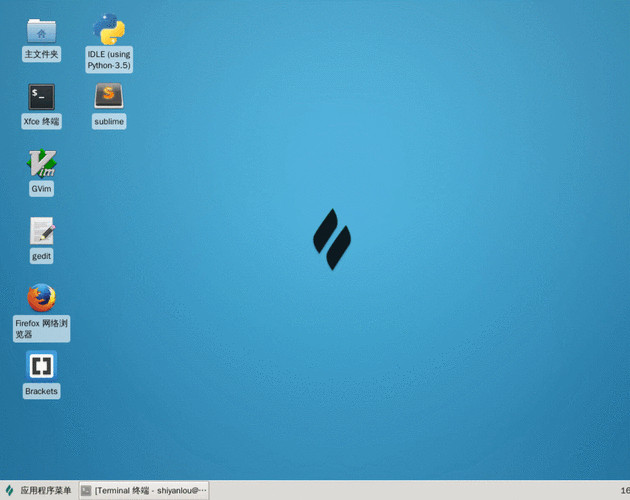
Task: Launch the gedit text editor icon
Action: 42,231
